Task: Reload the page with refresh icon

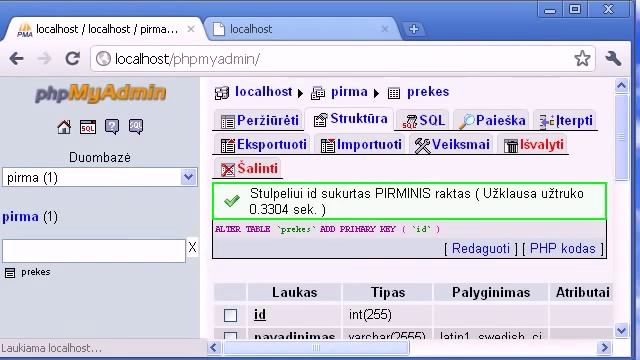Action: [72, 59]
